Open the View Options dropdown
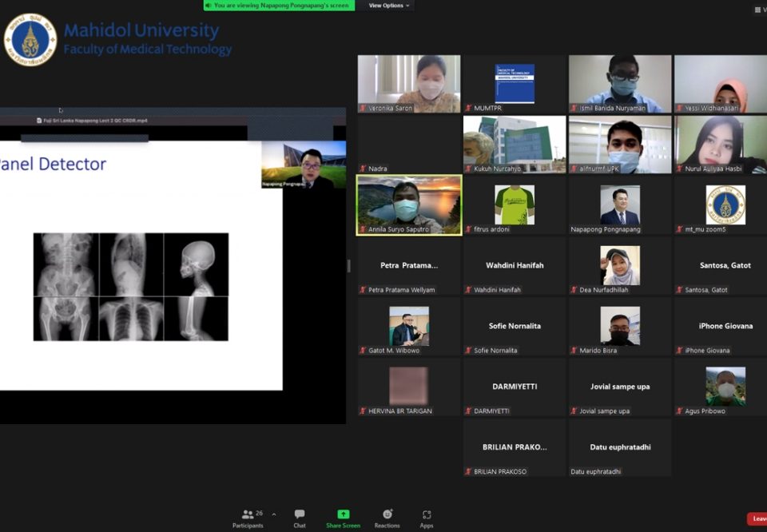 388,6
